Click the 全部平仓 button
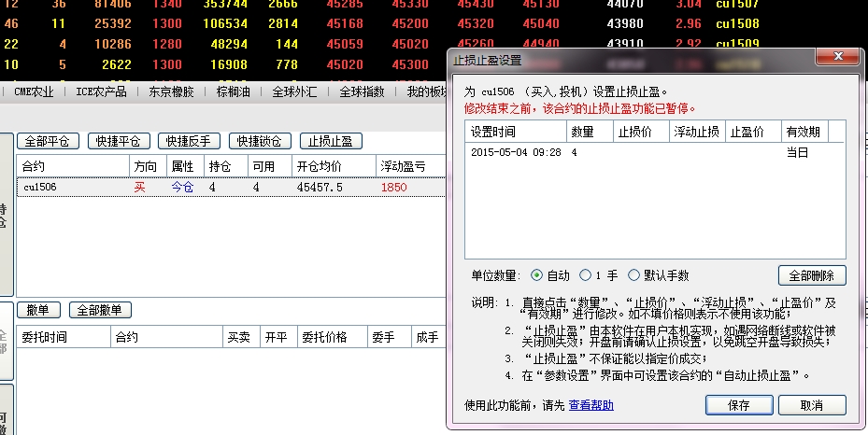Image resolution: width=868 pixels, height=435 pixels. click(x=48, y=142)
